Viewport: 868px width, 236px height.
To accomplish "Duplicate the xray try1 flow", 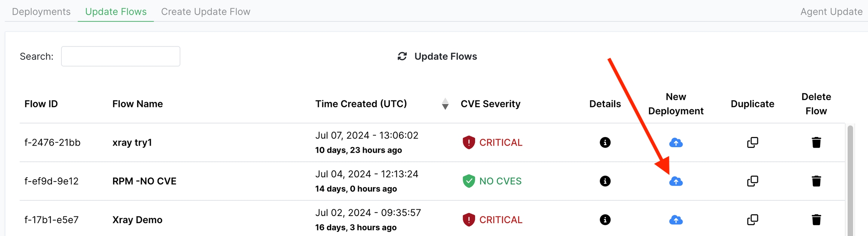I will click(752, 143).
